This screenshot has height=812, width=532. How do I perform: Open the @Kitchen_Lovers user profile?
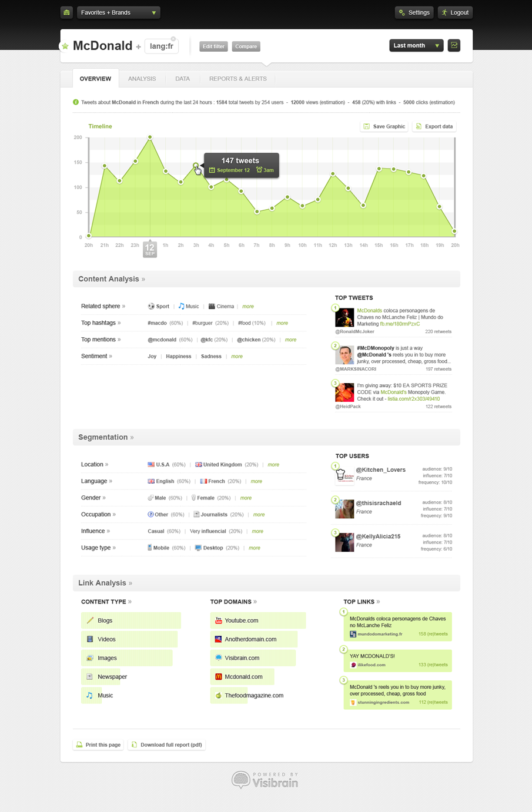tap(380, 469)
